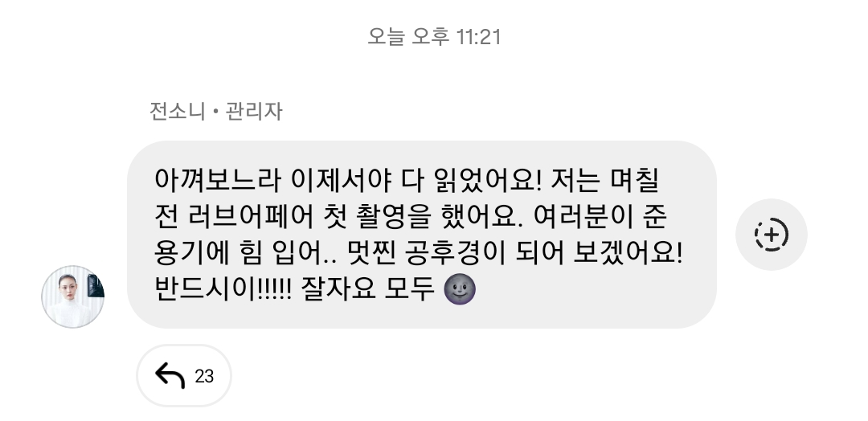This screenshot has width=868, height=421.
Task: Click the first message line starting 아껴보느라
Action: coord(407,179)
